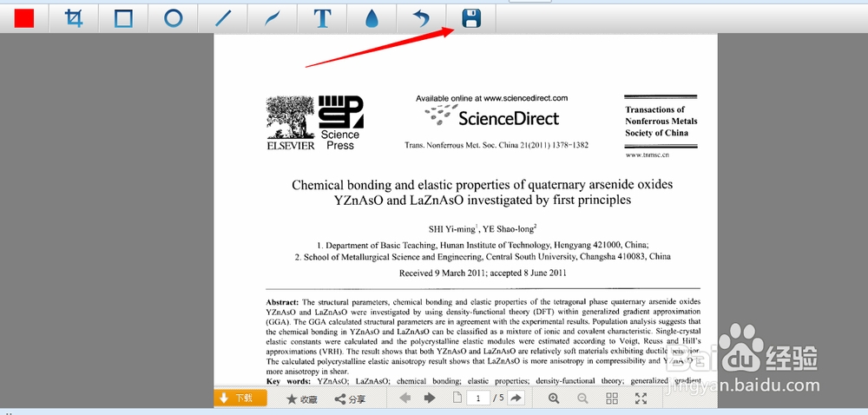The width and height of the screenshot is (868, 415).
Task: Click the page number input field
Action: (478, 398)
